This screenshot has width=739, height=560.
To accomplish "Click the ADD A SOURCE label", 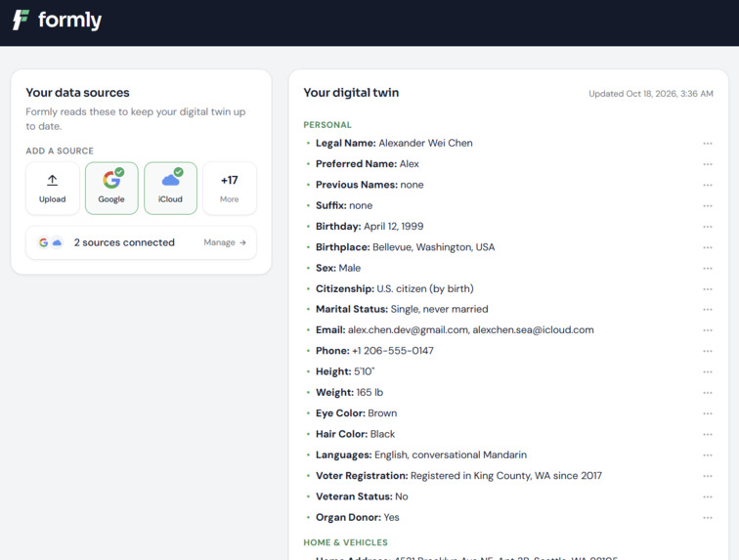I will (x=60, y=151).
